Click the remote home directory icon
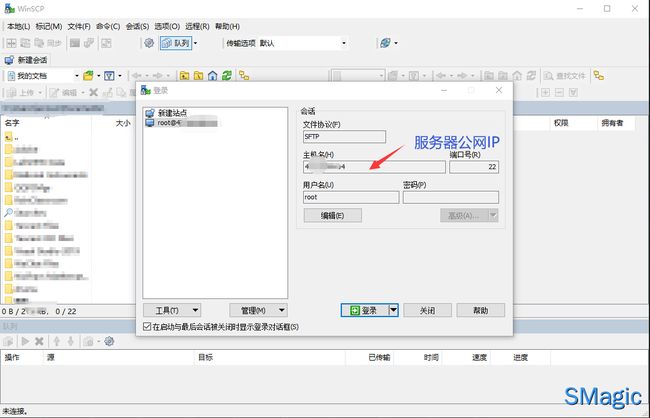 [517, 75]
